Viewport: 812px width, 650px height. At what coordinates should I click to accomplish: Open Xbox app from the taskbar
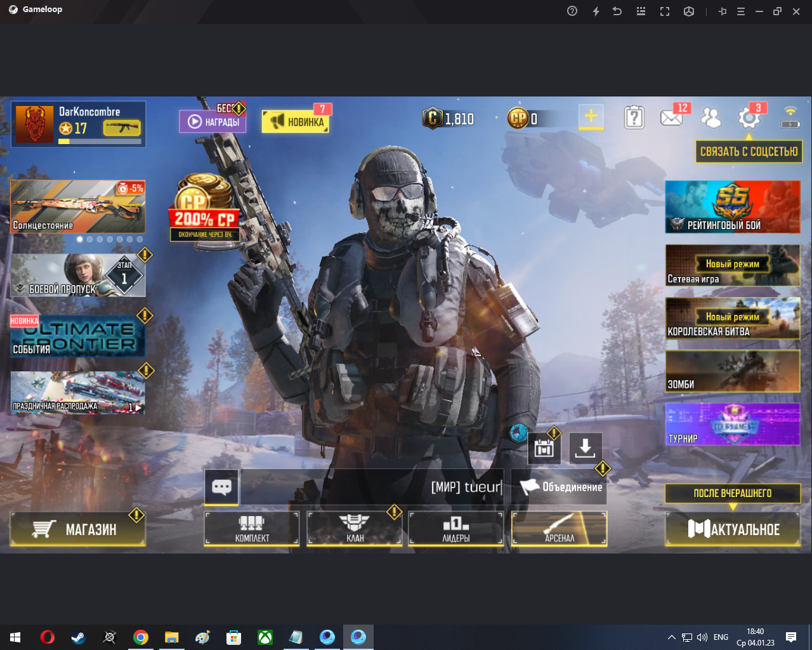point(265,637)
